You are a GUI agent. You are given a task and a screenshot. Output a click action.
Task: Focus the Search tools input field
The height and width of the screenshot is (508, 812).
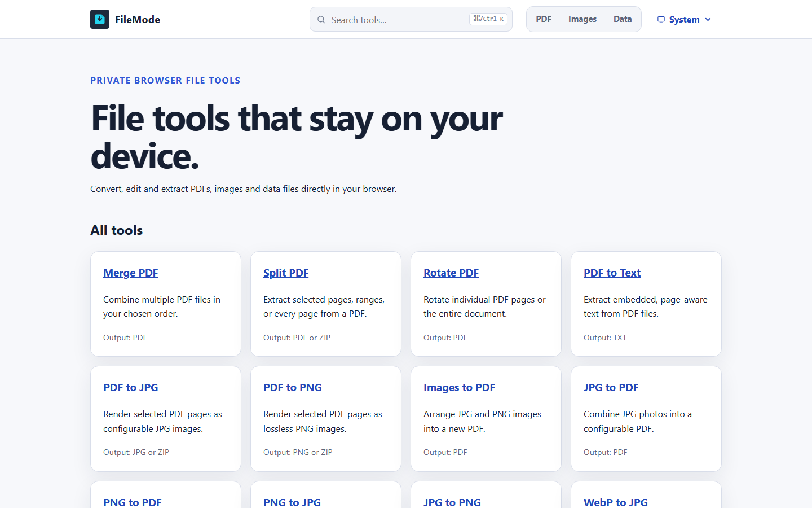[x=411, y=19]
